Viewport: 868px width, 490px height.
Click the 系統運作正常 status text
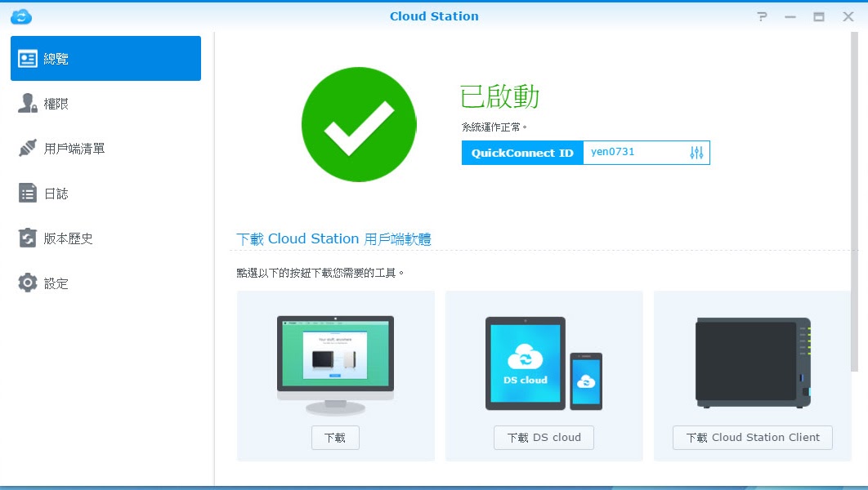coord(494,127)
